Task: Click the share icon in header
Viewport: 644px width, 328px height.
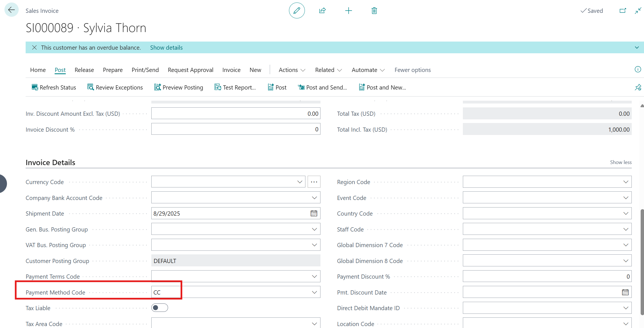Action: 322,11
